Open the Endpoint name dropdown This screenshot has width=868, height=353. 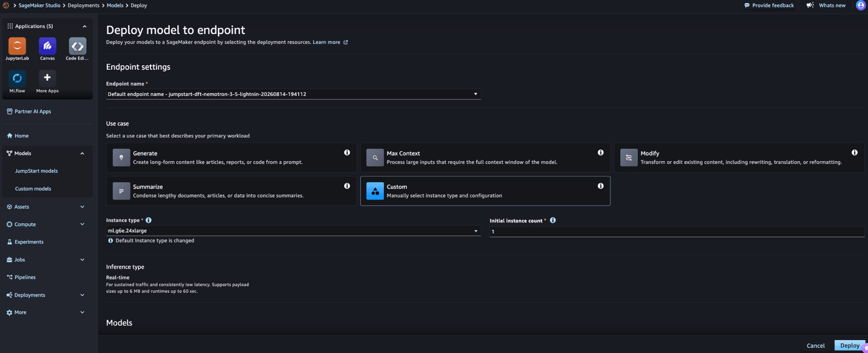coord(293,94)
